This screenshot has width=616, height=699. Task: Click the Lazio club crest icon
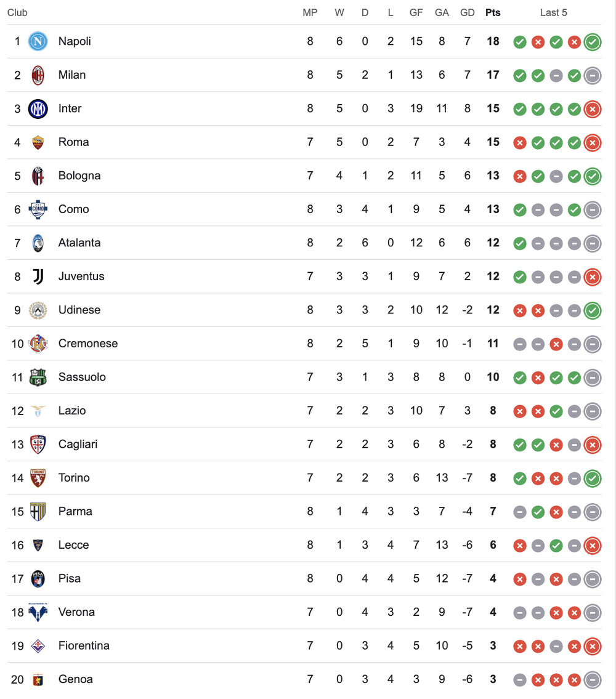pyautogui.click(x=38, y=411)
